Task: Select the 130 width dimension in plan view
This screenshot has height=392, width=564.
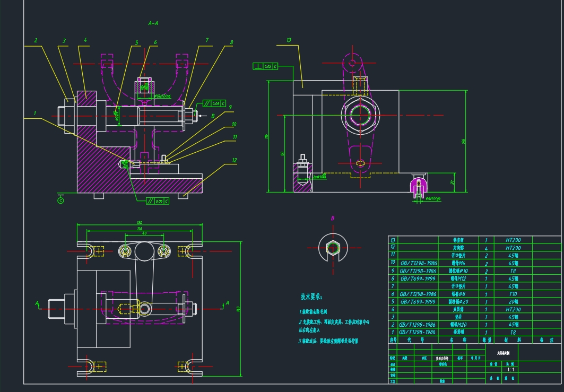Action: tap(140, 223)
